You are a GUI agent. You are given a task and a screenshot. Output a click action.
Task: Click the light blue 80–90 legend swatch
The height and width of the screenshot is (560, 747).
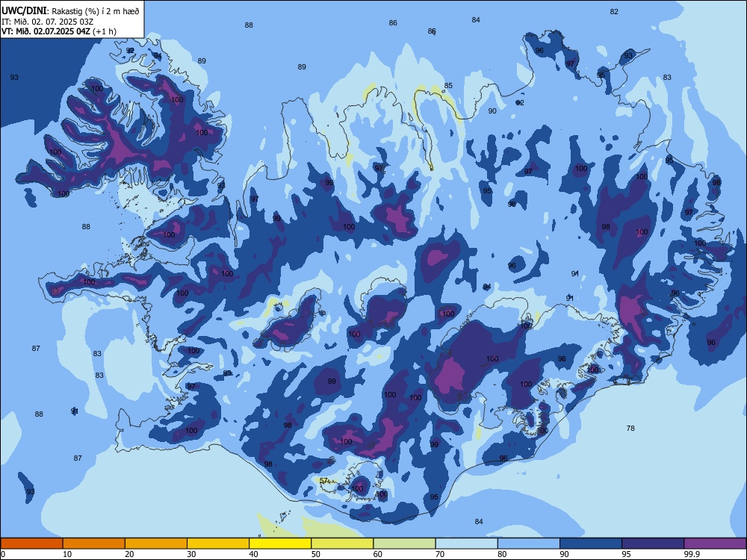click(529, 544)
